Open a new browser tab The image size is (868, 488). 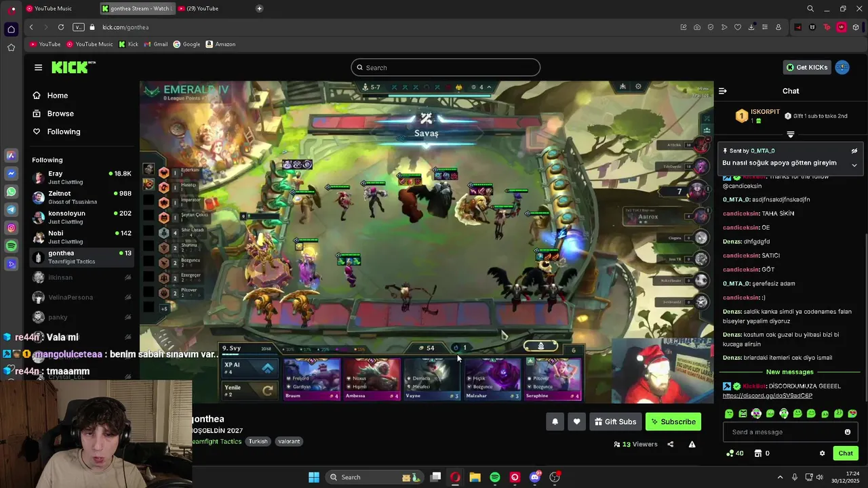point(259,9)
